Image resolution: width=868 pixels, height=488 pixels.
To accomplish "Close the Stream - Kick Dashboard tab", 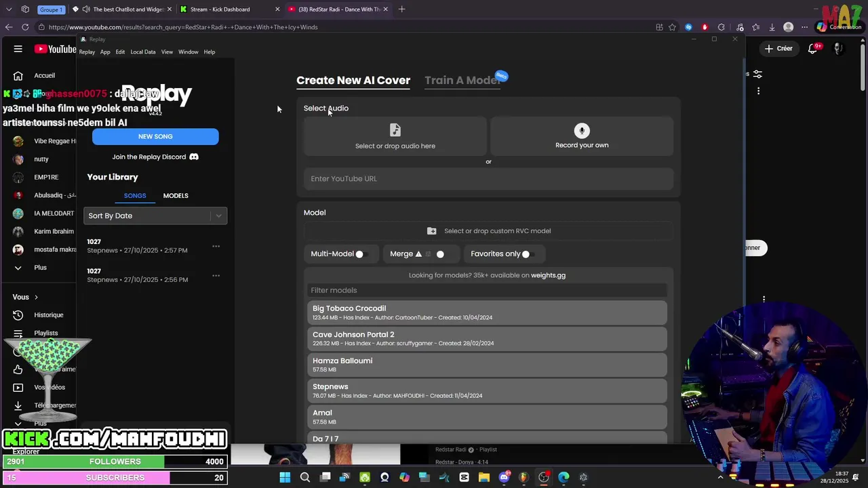I will pos(277,9).
